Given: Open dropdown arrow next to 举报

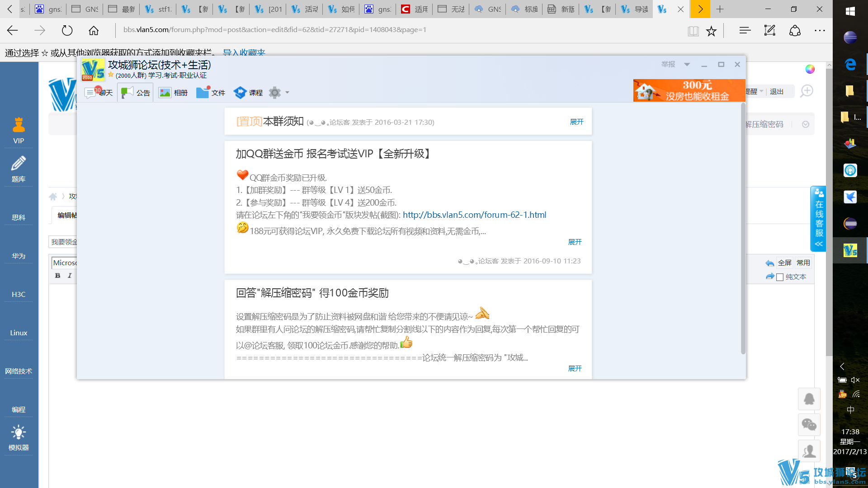Looking at the screenshot, I should click(x=687, y=64).
